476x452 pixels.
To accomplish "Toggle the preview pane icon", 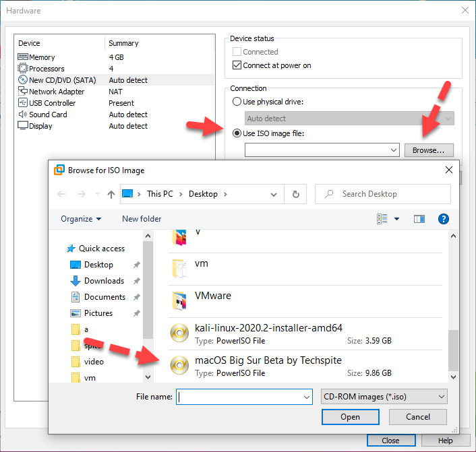I will coord(419,219).
